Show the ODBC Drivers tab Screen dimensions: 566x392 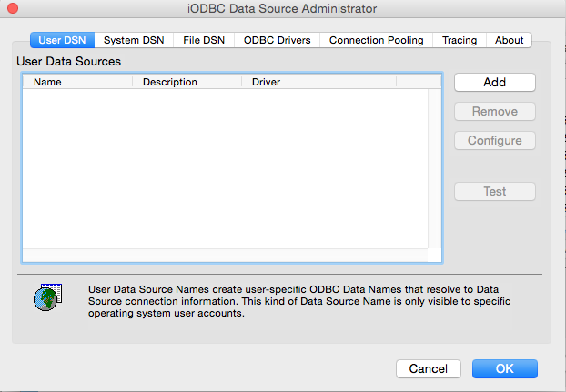pos(277,40)
